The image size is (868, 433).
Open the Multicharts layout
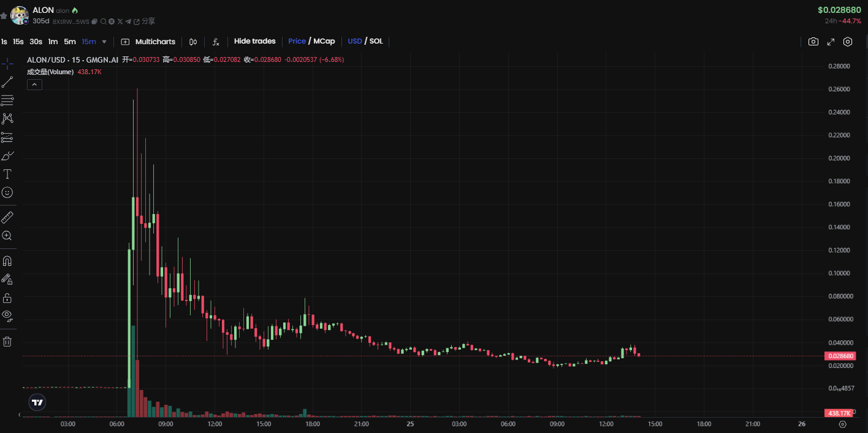pyautogui.click(x=148, y=42)
